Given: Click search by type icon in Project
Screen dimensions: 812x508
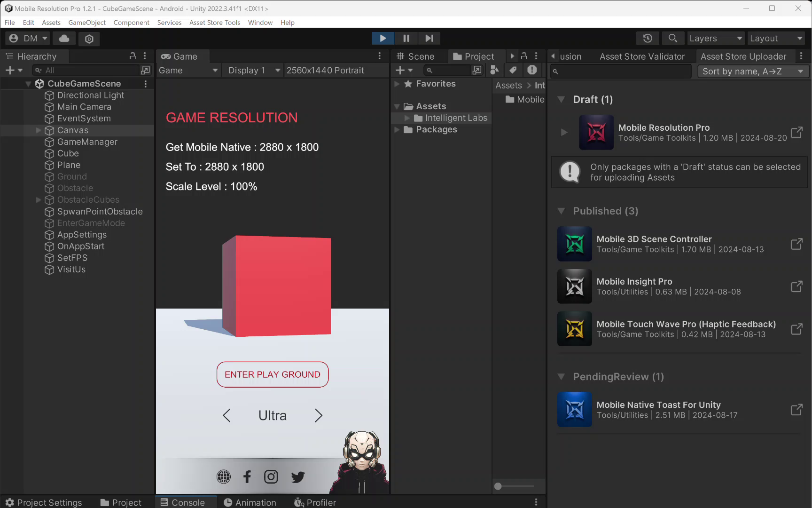Looking at the screenshot, I should coord(494,70).
